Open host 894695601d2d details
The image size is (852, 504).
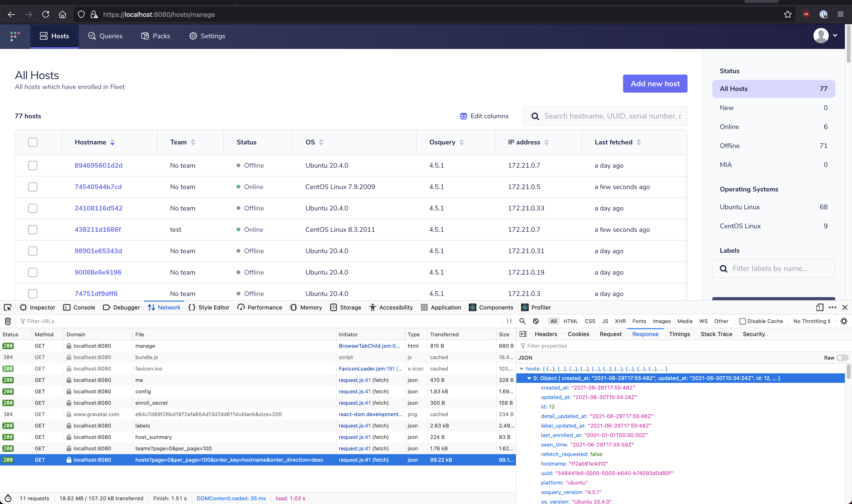click(98, 165)
